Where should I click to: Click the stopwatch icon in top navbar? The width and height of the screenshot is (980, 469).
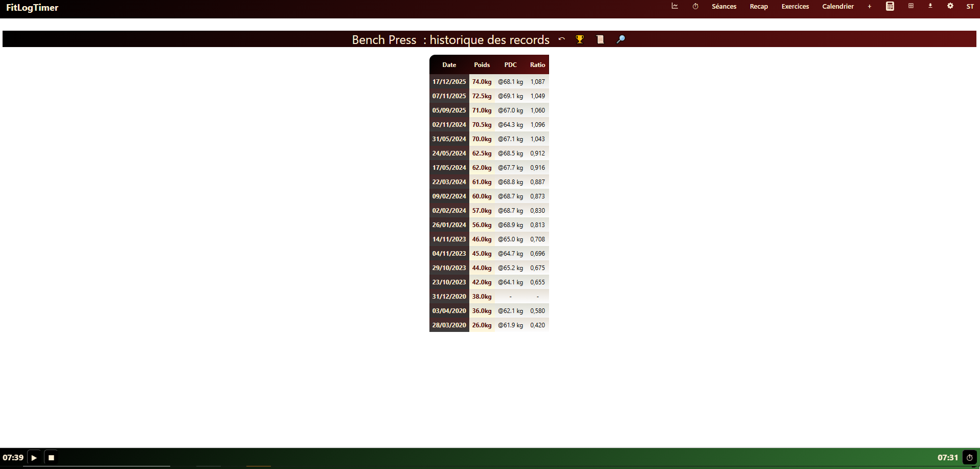(x=695, y=6)
